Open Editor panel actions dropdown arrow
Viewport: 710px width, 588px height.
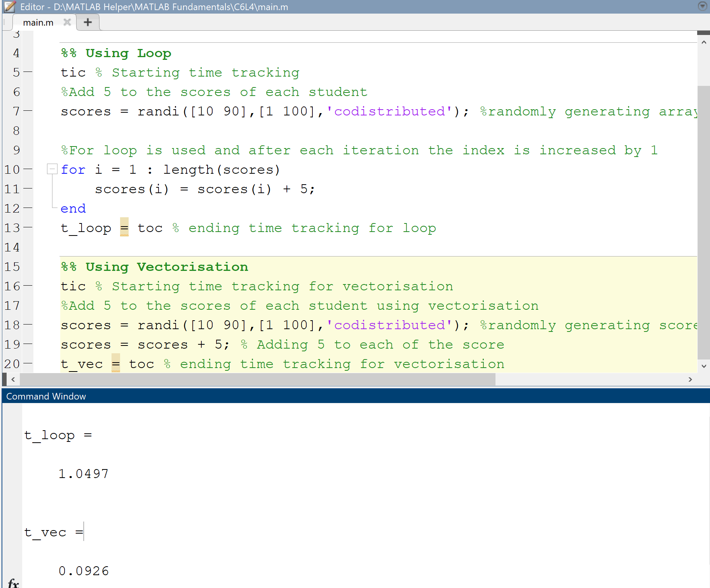pos(702,6)
